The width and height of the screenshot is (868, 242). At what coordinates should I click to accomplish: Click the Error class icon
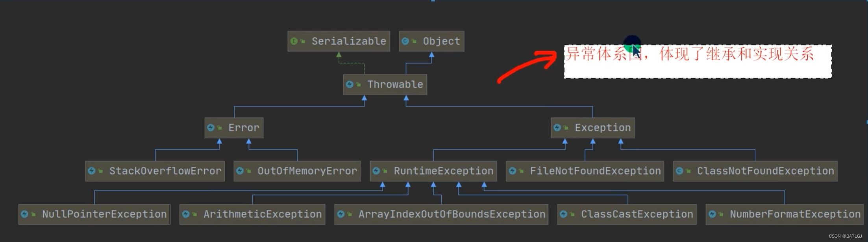[211, 128]
